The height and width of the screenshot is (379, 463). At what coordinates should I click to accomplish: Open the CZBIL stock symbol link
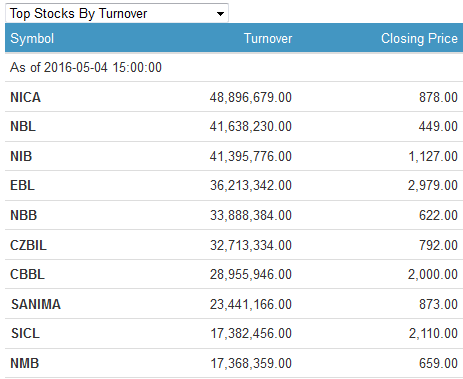tap(28, 245)
